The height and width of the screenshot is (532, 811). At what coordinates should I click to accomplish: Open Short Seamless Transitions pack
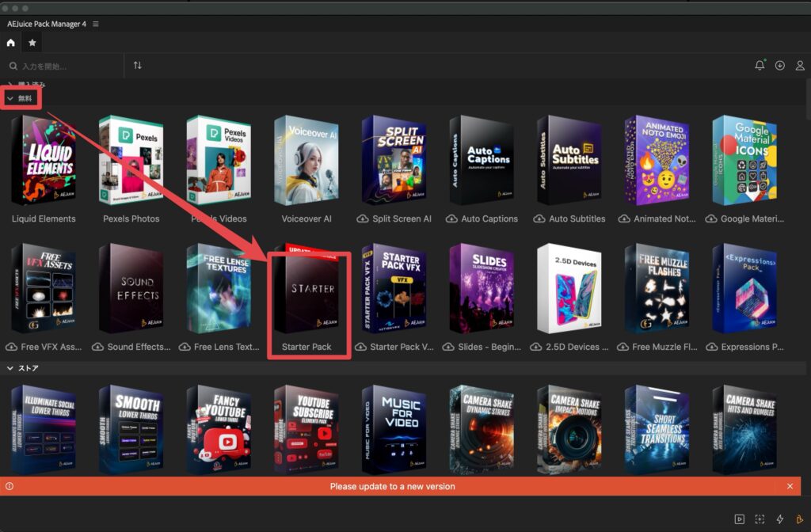[657, 430]
